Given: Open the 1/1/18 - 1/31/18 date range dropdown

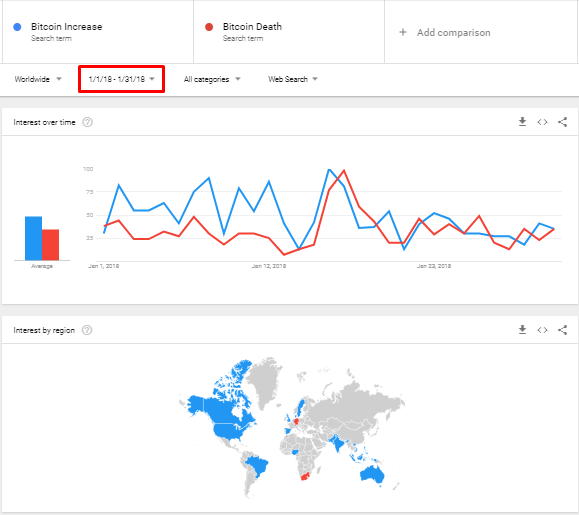Looking at the screenshot, I should [x=121, y=79].
